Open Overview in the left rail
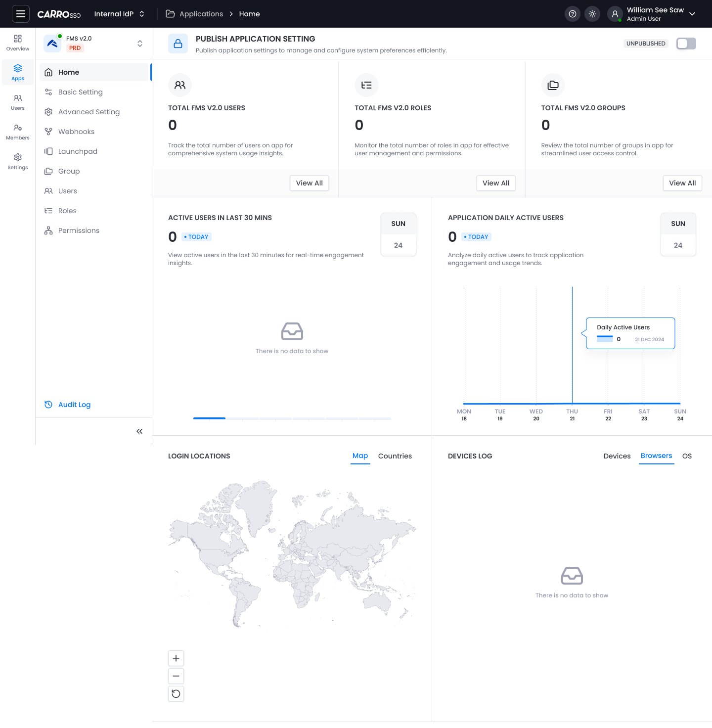The height and width of the screenshot is (728, 712). [18, 43]
